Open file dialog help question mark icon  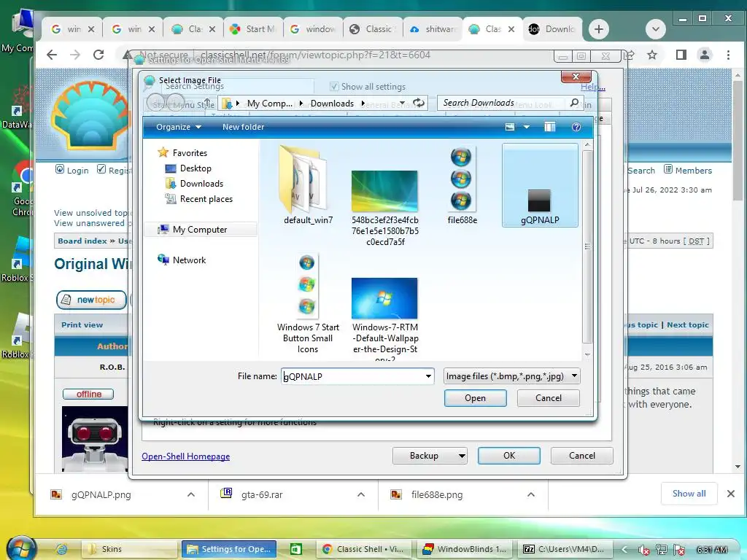tap(576, 127)
